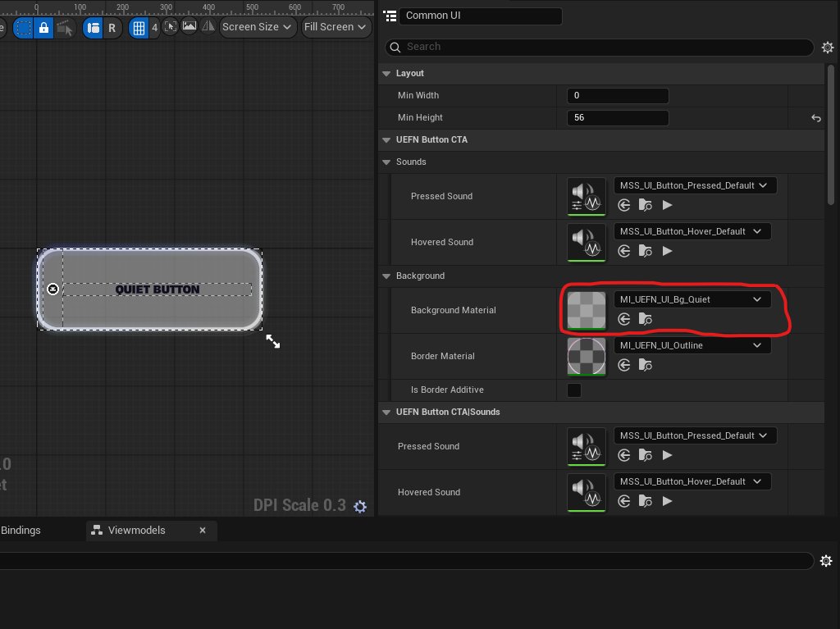
Task: Collapse the UEFN Button CTA section
Action: [386, 140]
